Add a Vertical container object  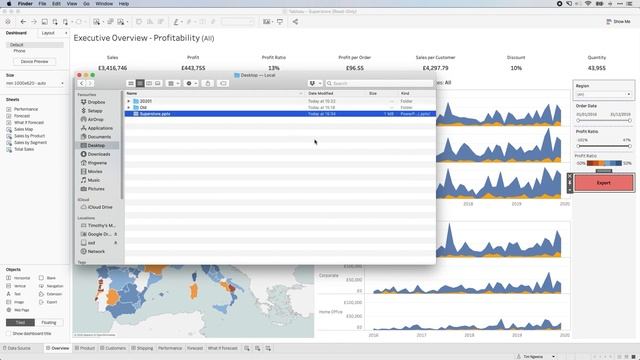click(16, 286)
